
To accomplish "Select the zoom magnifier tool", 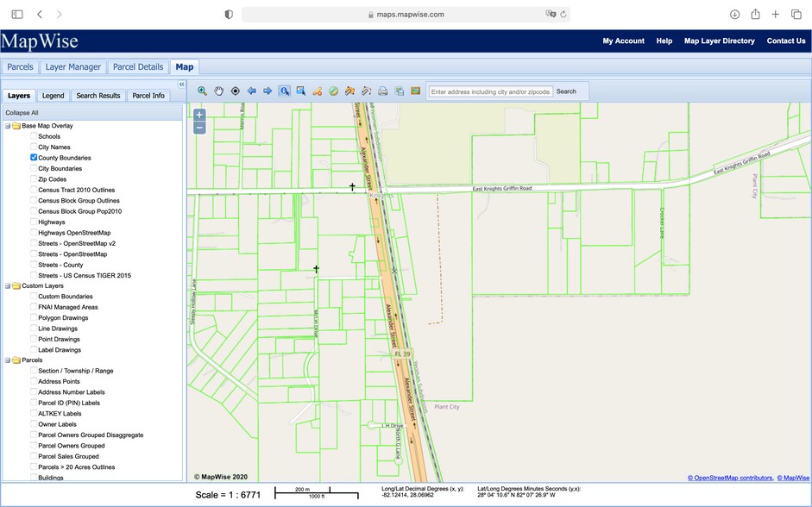I will [202, 91].
